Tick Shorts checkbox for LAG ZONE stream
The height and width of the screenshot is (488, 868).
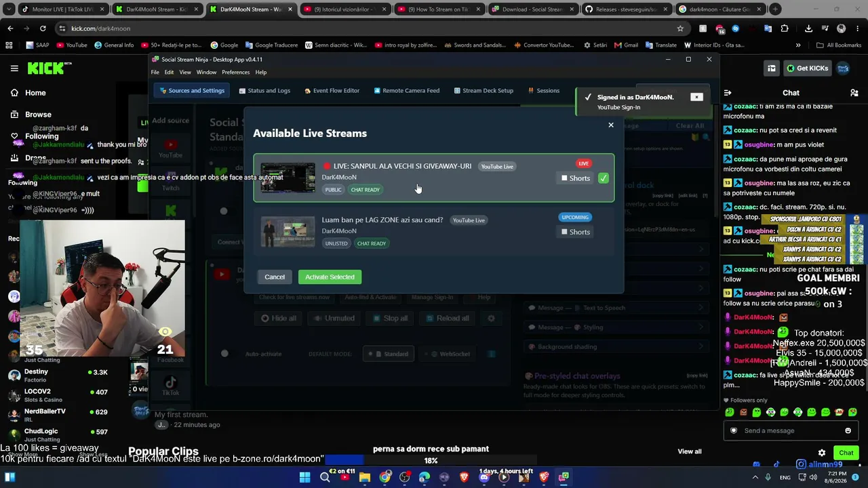click(x=564, y=232)
